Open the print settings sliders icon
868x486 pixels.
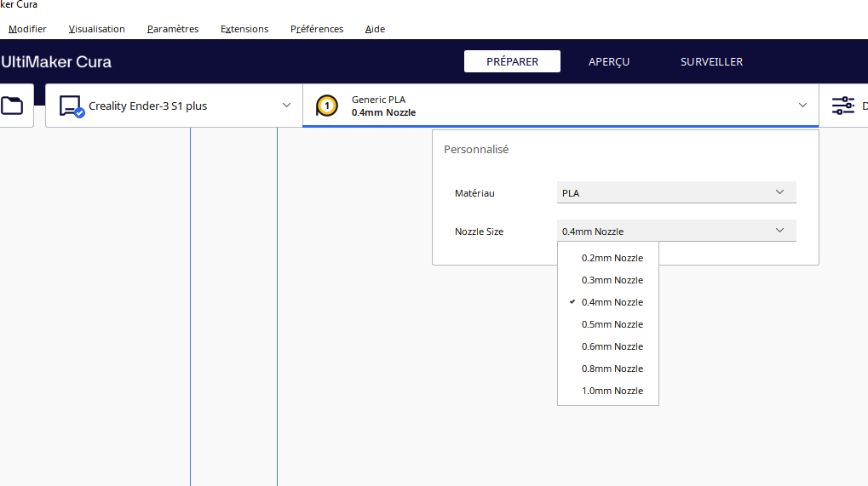tap(842, 106)
